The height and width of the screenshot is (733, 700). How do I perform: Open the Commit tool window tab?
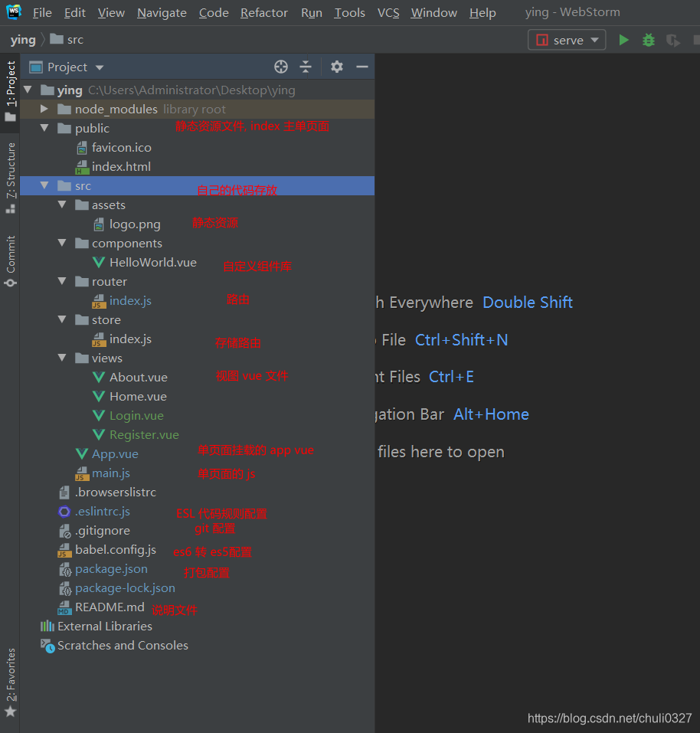click(x=10, y=261)
